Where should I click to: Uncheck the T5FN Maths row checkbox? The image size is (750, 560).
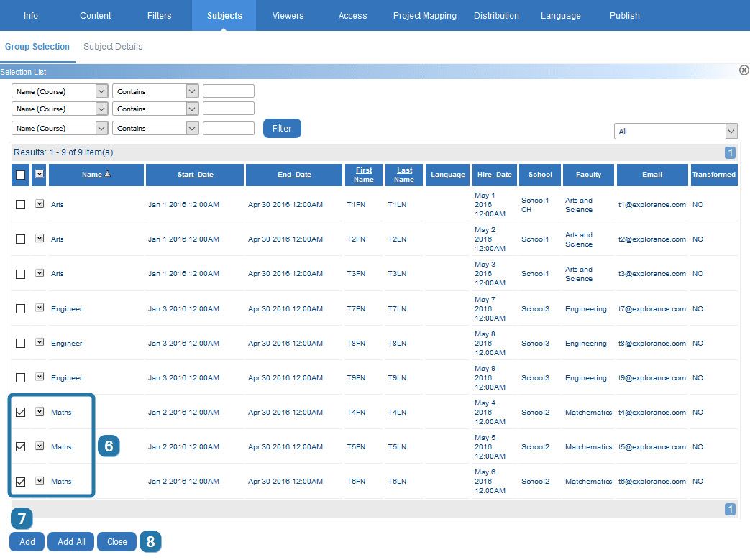[21, 447]
